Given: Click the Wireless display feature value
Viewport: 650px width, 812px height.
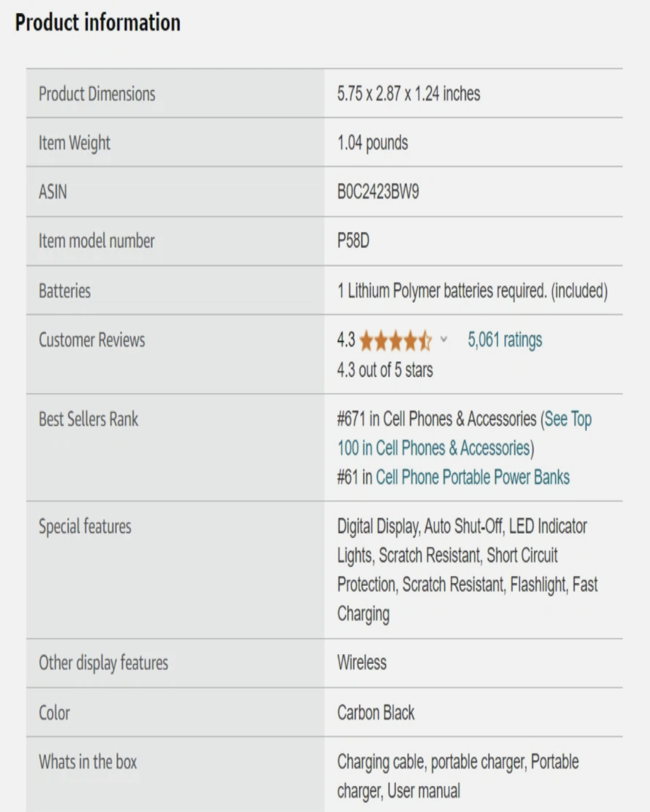Looking at the screenshot, I should (361, 663).
